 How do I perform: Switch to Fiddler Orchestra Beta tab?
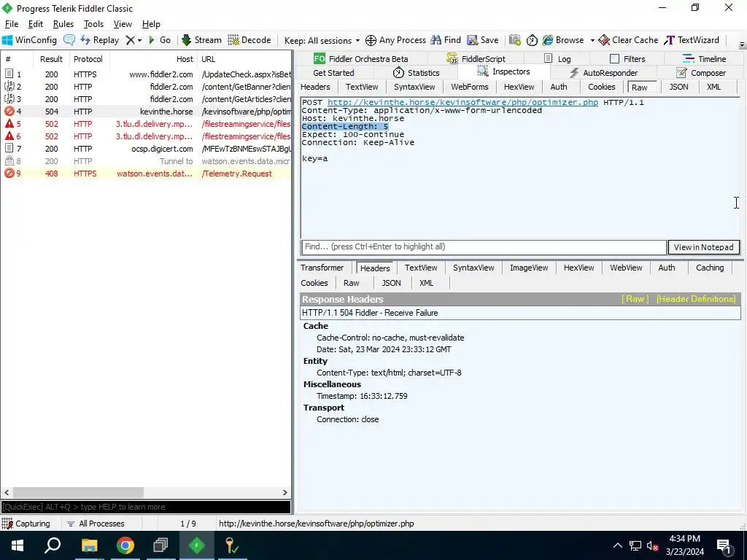coord(360,58)
